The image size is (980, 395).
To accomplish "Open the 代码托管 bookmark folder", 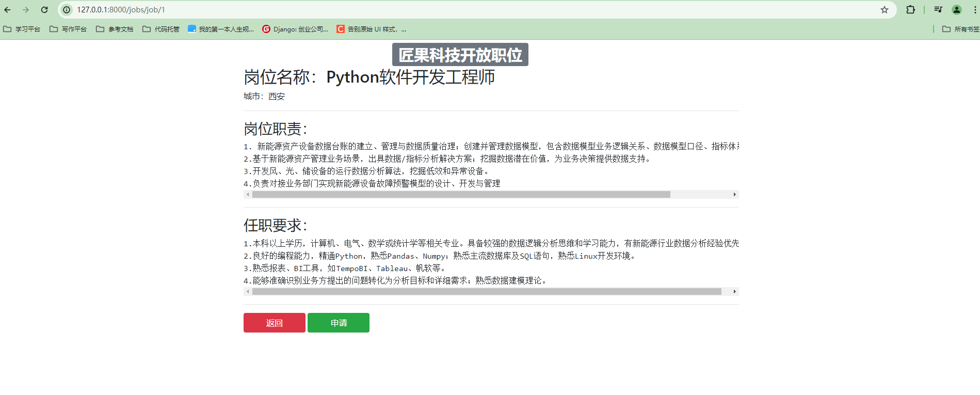I will pyautogui.click(x=161, y=29).
